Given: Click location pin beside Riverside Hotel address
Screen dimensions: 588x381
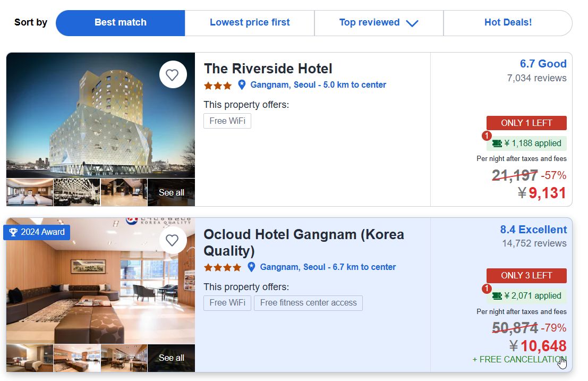Looking at the screenshot, I should click(x=242, y=85).
